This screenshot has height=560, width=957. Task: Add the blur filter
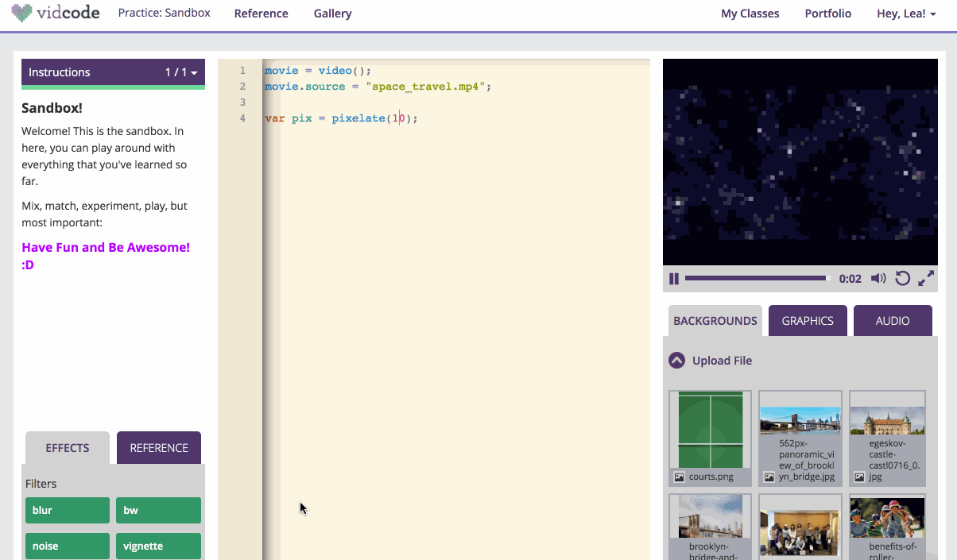68,510
